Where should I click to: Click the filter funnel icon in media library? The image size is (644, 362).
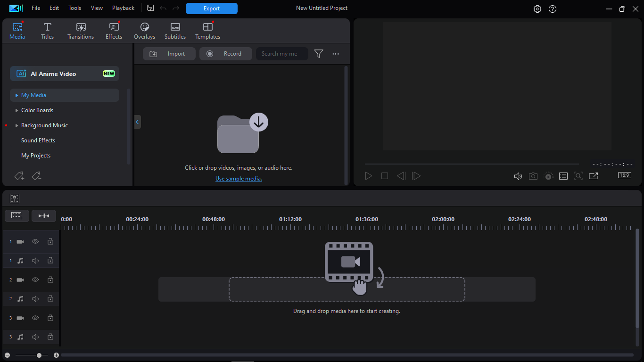point(319,54)
